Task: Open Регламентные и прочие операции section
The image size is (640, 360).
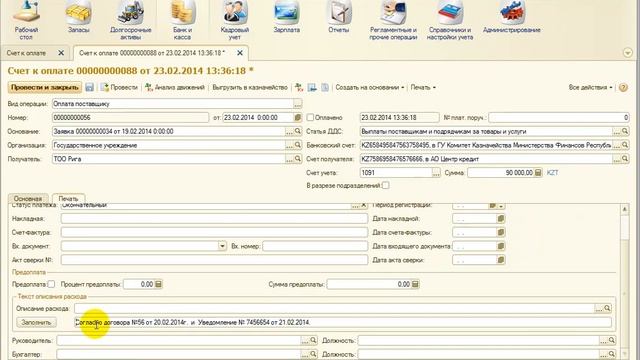Action: (393, 20)
